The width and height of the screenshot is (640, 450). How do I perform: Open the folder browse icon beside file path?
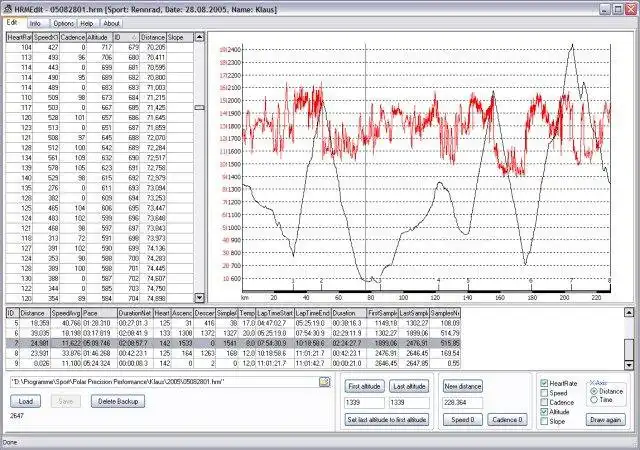coord(324,382)
